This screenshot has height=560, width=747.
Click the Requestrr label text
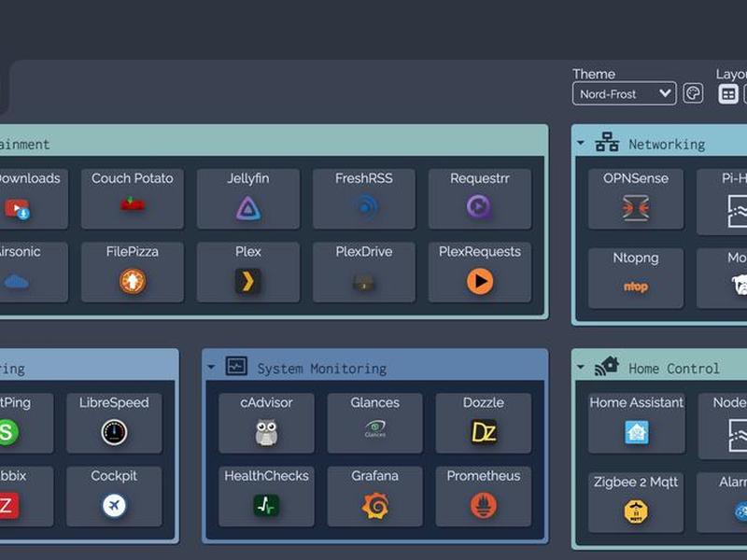(x=480, y=178)
